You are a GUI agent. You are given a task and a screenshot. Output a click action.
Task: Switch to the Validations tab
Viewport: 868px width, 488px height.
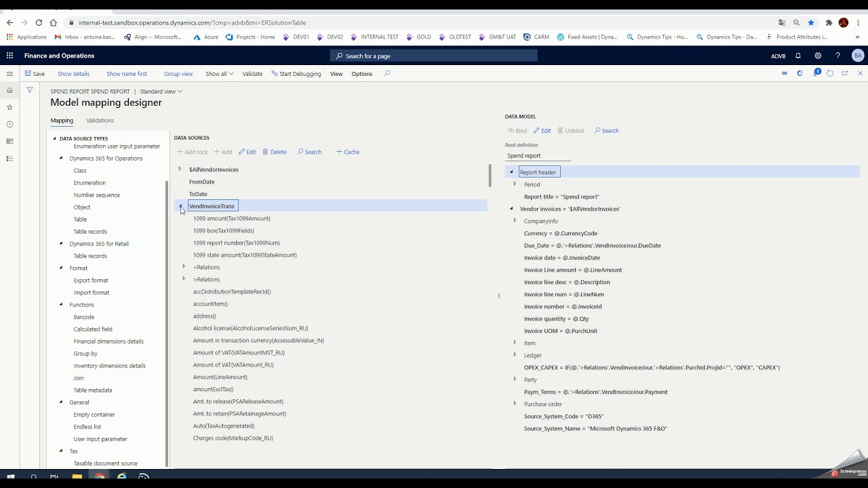100,120
